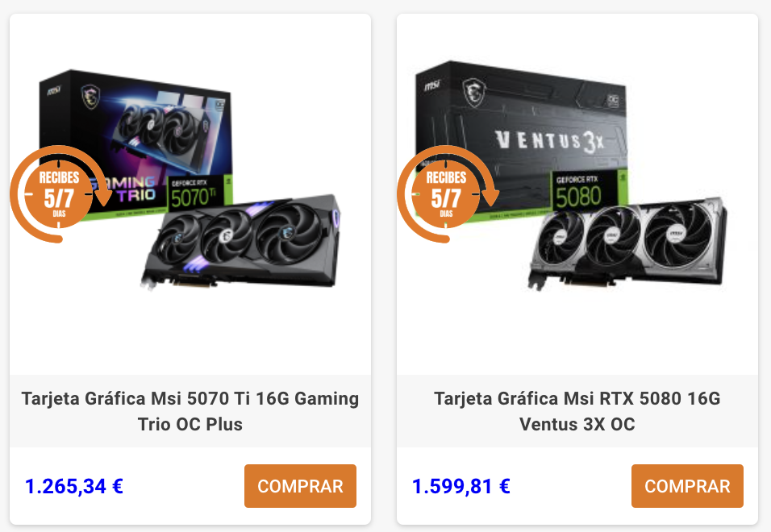Click the Gaming Trio product box image

tap(135, 145)
